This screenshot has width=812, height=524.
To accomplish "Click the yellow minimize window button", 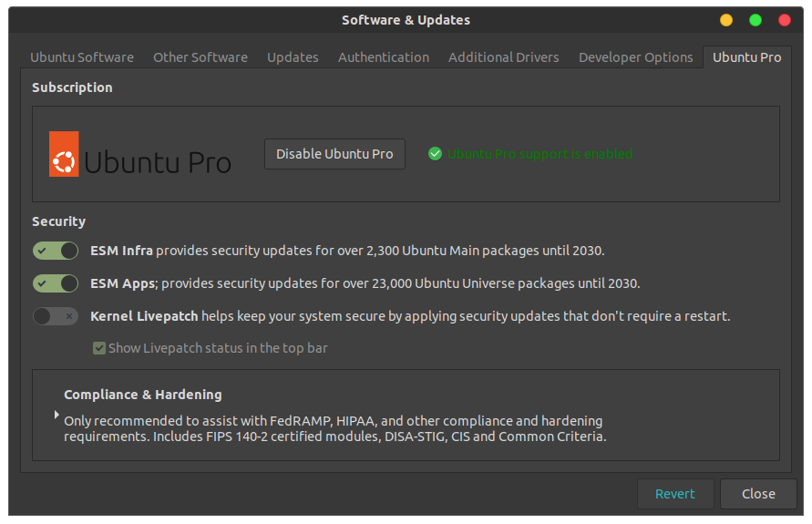I will point(726,20).
